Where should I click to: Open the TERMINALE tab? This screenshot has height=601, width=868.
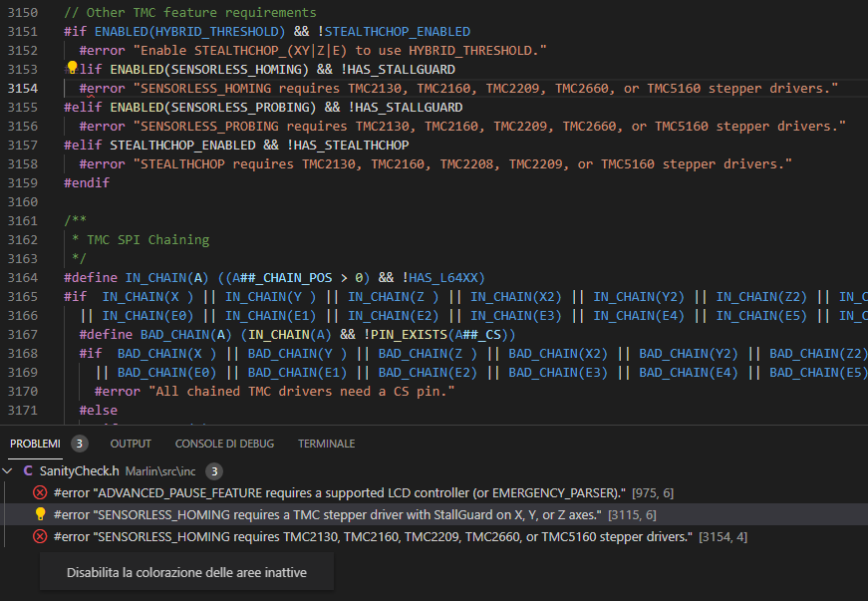pyautogui.click(x=326, y=444)
